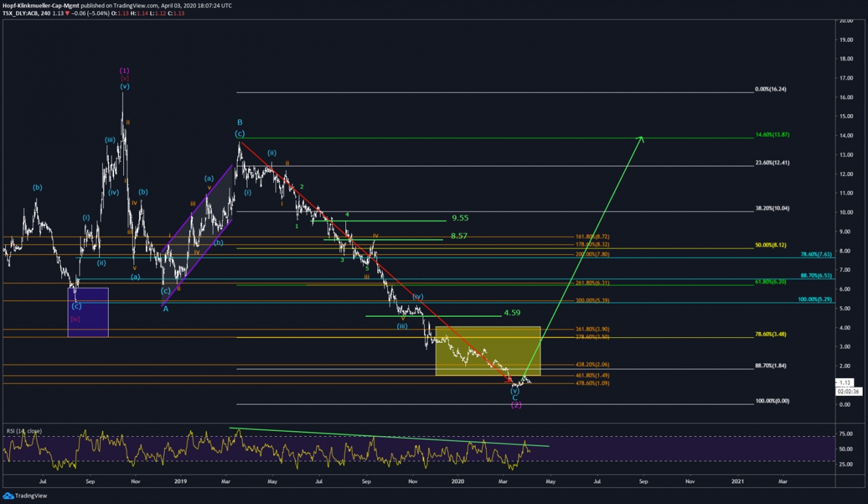Click the orange 478.60%(1.09) extension label
The height and width of the screenshot is (504, 868).
[x=593, y=383]
